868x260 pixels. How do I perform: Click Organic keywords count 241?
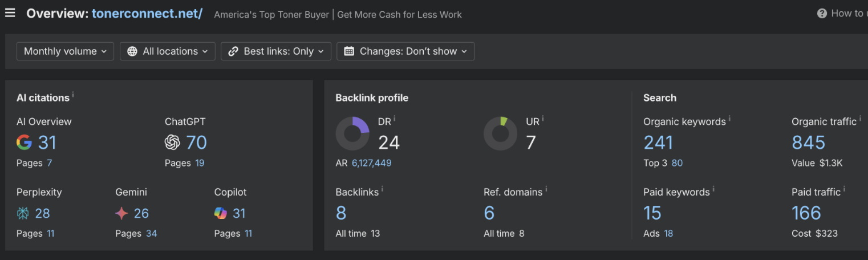click(658, 142)
